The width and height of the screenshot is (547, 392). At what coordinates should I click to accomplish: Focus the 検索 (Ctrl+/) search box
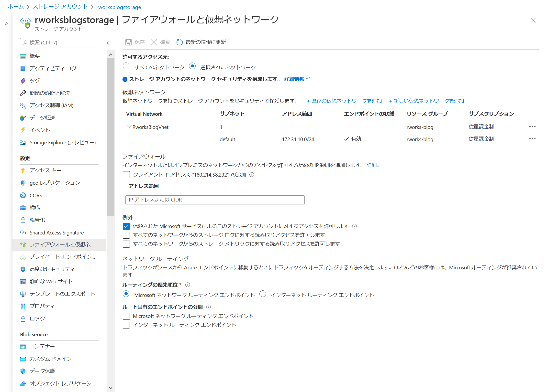(x=61, y=43)
